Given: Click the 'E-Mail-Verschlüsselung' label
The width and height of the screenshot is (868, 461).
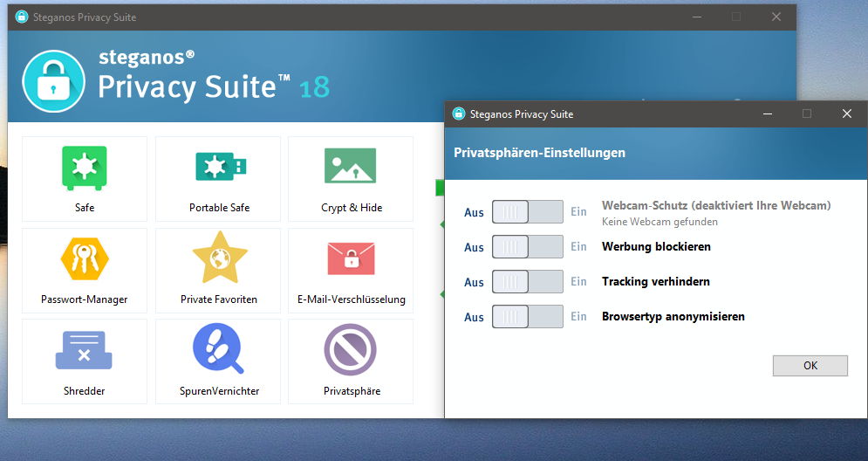Looking at the screenshot, I should click(x=351, y=299).
